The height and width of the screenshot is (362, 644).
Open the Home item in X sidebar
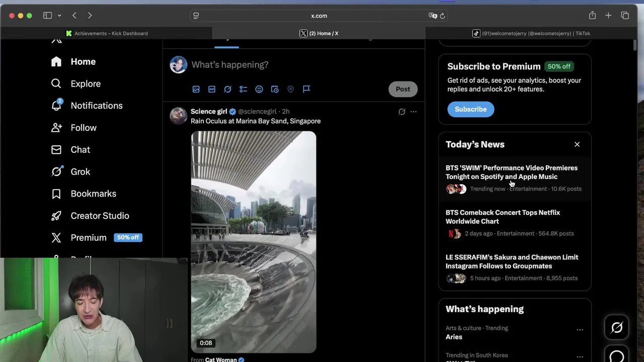[73, 61]
